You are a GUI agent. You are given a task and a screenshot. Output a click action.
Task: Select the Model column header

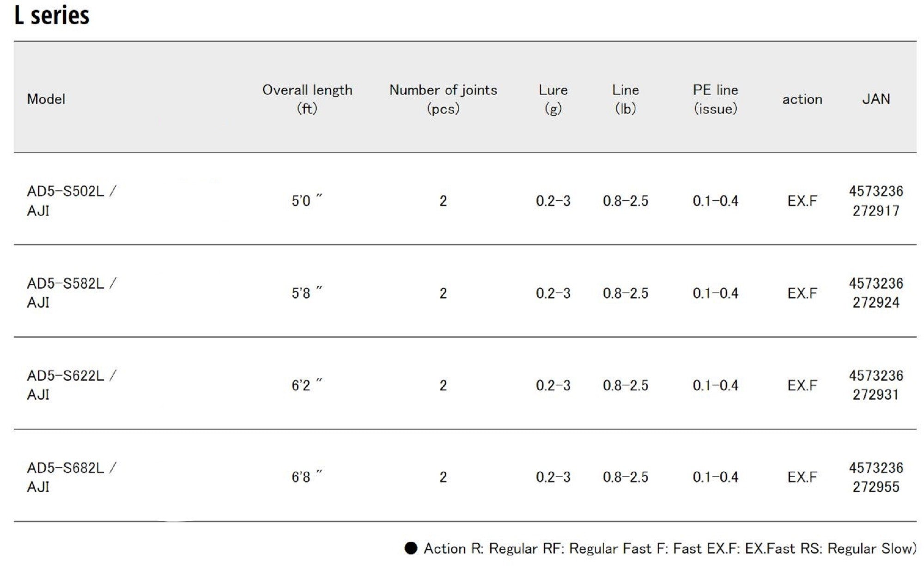tap(46, 99)
